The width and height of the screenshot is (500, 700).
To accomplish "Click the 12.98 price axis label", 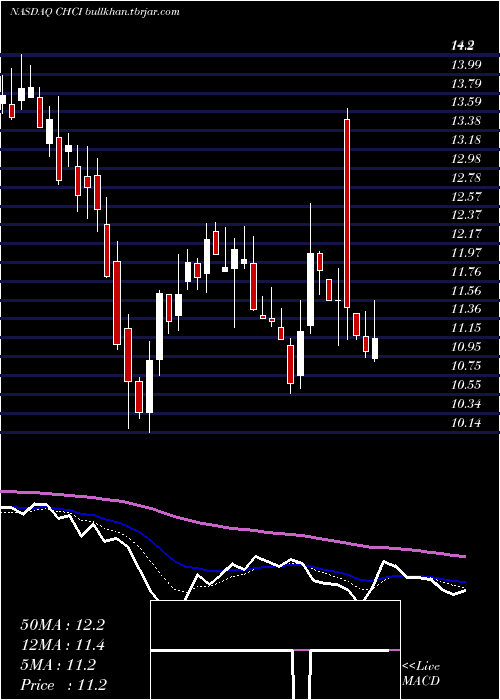I will (x=466, y=159).
